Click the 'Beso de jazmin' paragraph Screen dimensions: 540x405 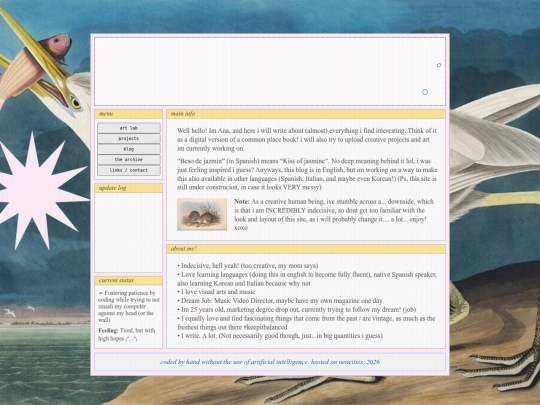[x=307, y=174]
